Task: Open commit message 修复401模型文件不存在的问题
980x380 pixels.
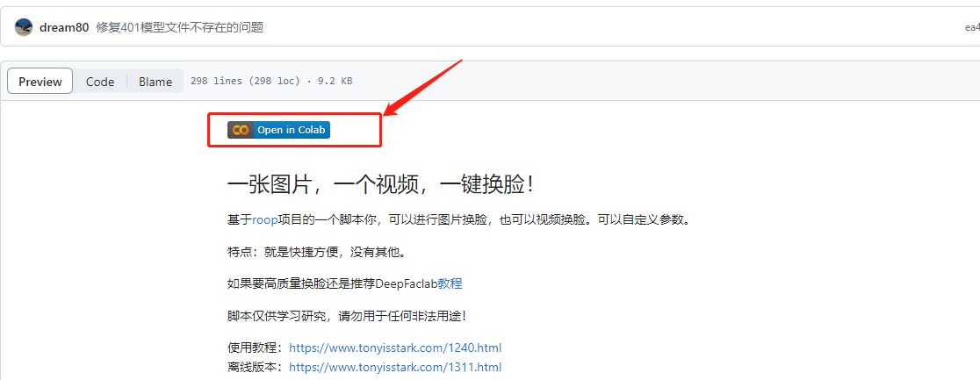Action: pyautogui.click(x=180, y=27)
